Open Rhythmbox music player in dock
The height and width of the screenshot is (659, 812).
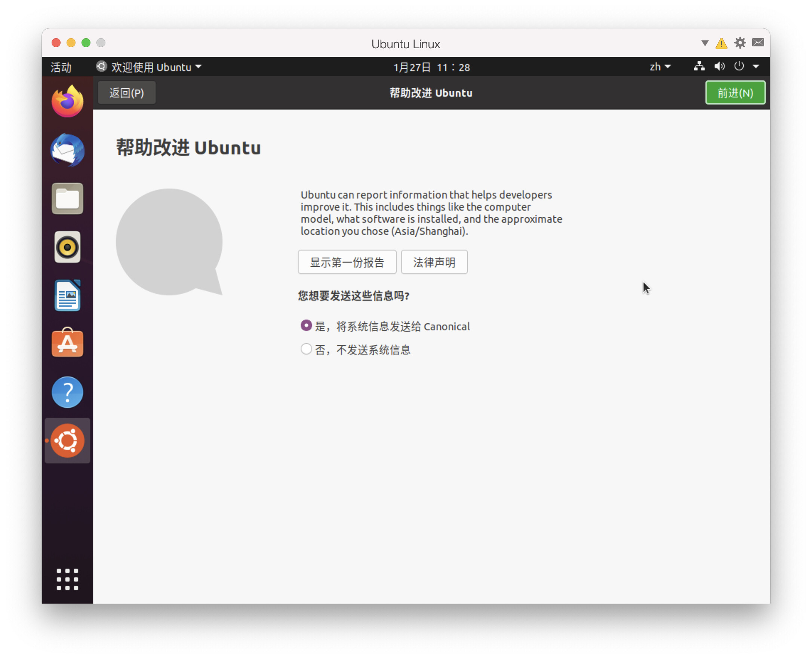(68, 247)
